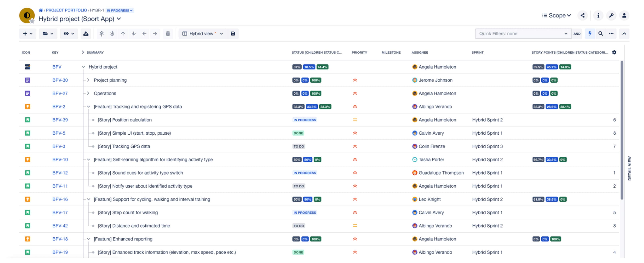
Task: Click Tasha Porter assignee cell
Action: pos(428,160)
